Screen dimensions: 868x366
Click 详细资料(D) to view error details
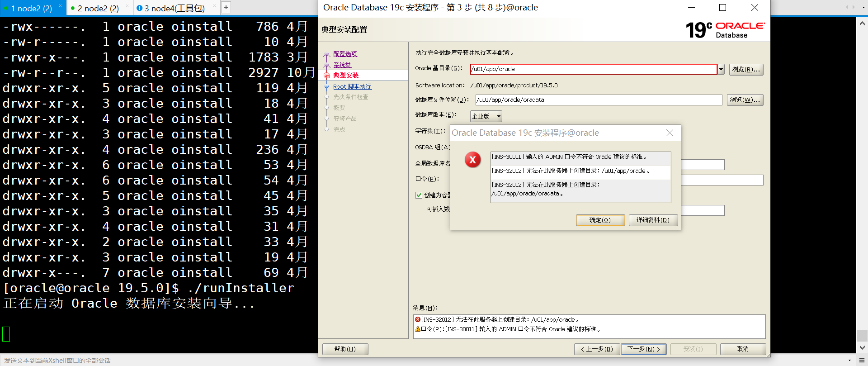pyautogui.click(x=653, y=220)
